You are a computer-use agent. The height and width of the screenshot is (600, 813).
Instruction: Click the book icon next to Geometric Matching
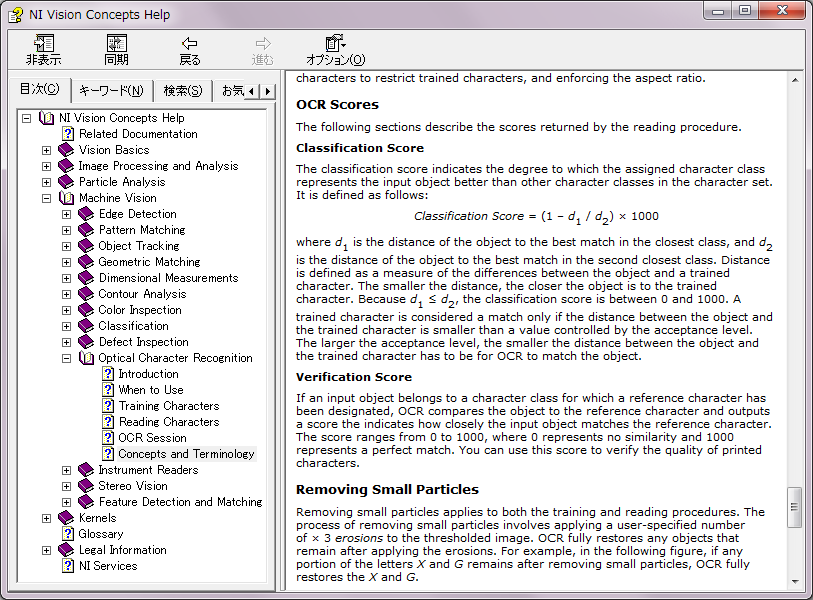86,262
